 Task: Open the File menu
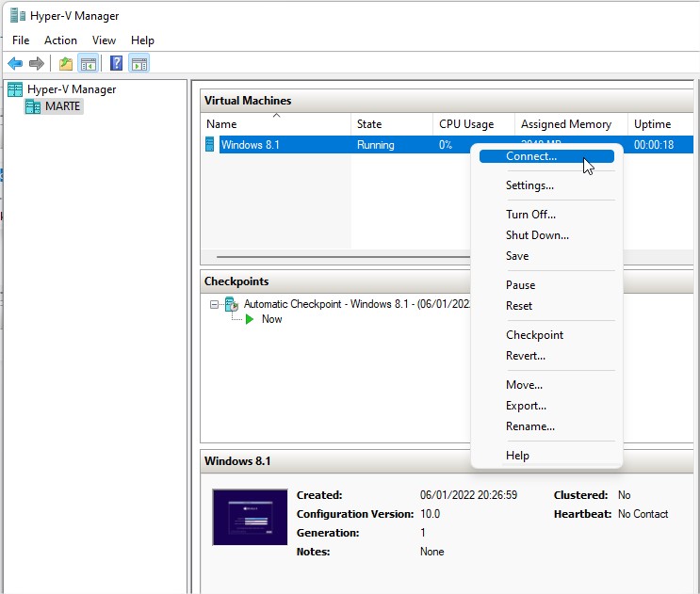21,40
